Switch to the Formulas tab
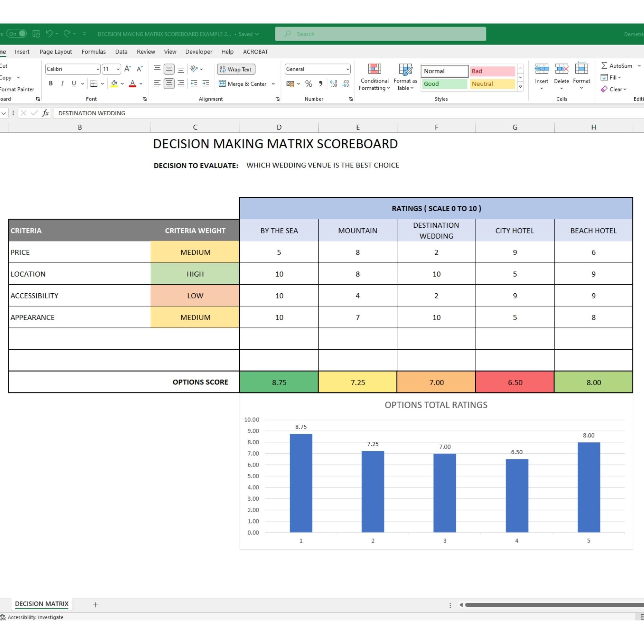Viewport: 644px width, 644px height. [94, 52]
